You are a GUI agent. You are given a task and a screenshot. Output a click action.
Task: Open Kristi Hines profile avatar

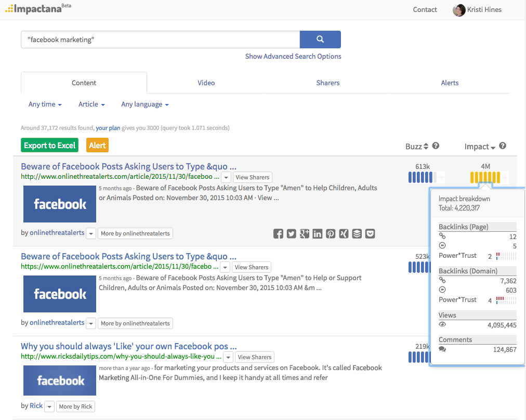[x=458, y=10]
